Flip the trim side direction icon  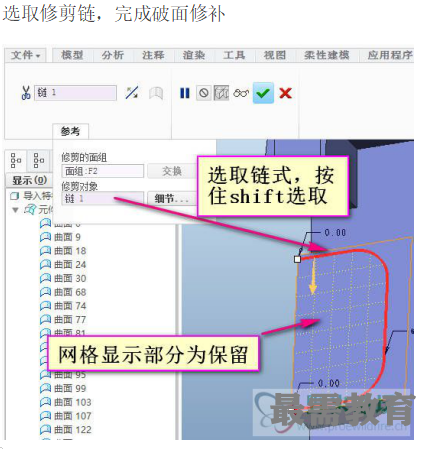132,93
